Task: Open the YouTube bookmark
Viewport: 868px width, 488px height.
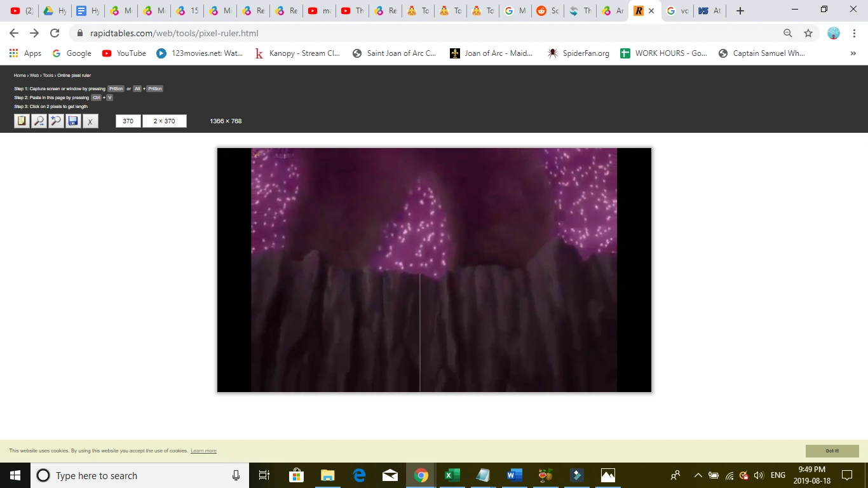Action: (124, 53)
